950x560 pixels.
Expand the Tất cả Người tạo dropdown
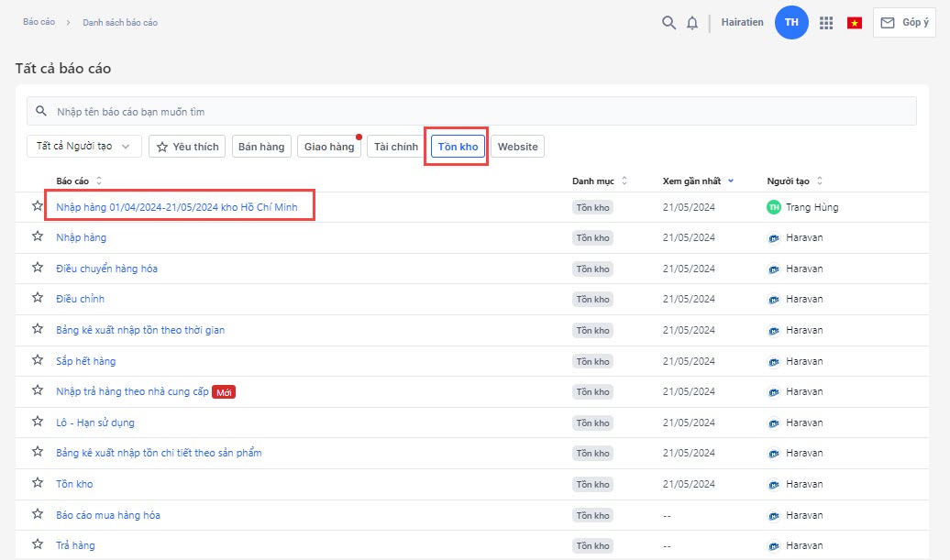(x=83, y=147)
